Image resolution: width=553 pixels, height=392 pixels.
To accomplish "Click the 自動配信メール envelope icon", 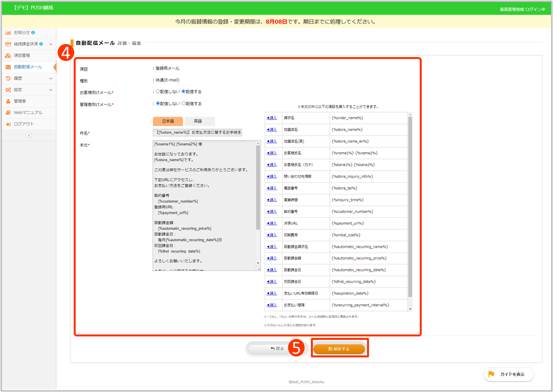I will click(8, 67).
